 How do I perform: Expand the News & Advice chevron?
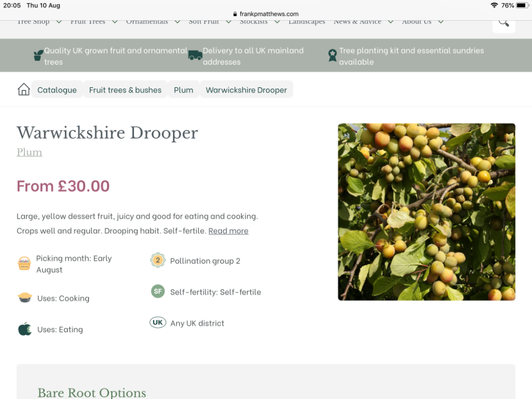(x=390, y=22)
